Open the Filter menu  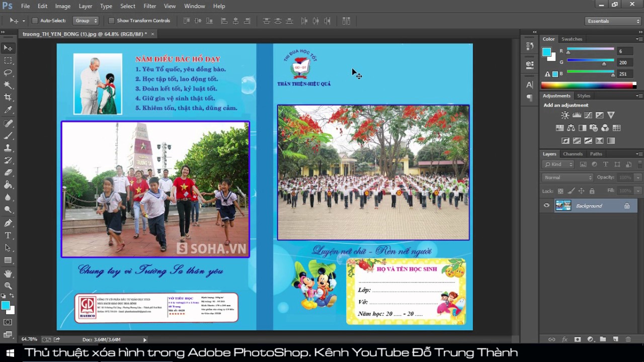149,6
